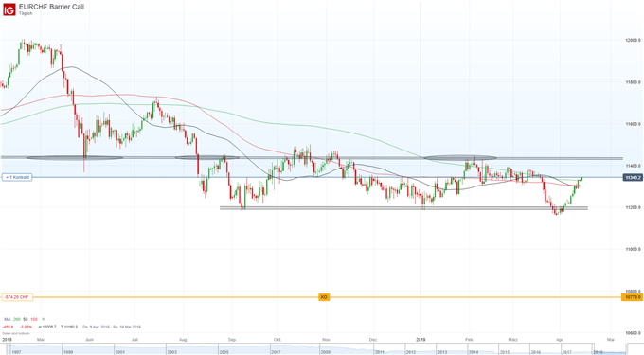Screen dimensions: 644x355
Task: Click the -3.96% change value
Action: [26, 328]
